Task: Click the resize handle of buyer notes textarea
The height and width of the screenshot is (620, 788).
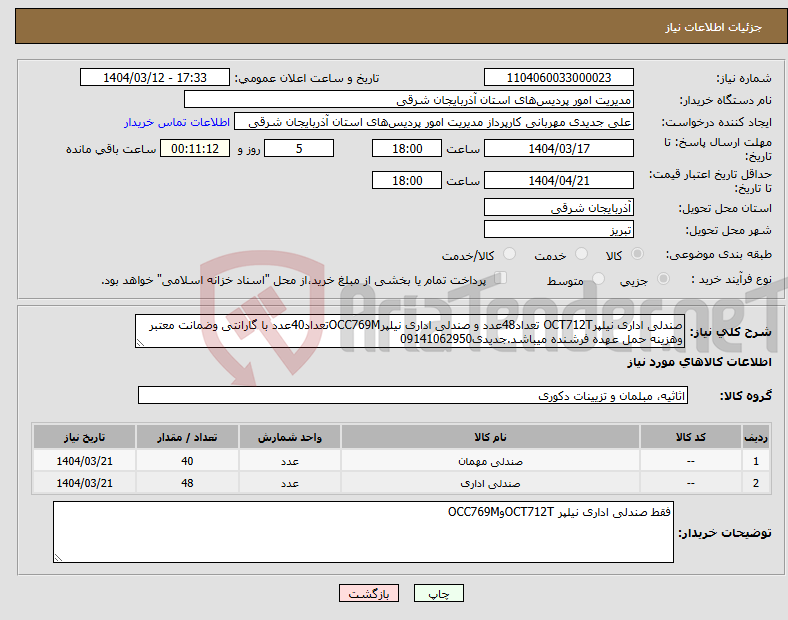Action: 58,558
